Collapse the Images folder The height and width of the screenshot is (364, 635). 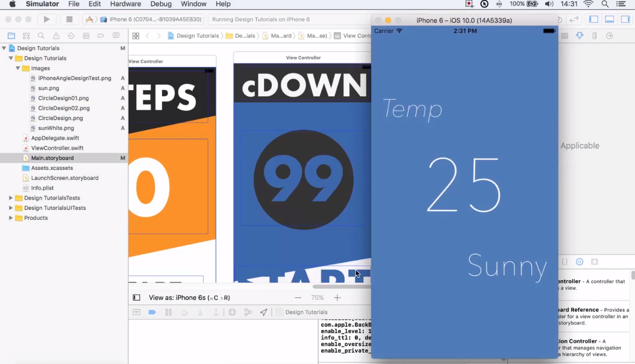point(18,68)
